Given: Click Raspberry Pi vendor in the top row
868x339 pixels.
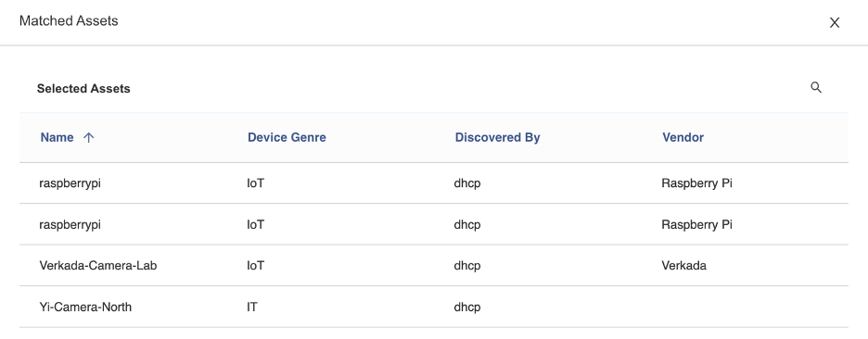Looking at the screenshot, I should pos(696,183).
